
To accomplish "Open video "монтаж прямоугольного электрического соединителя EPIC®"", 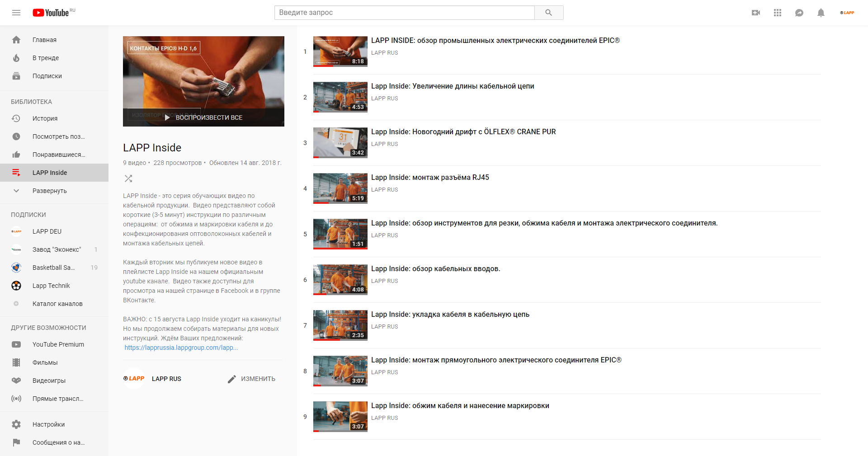I will point(496,360).
